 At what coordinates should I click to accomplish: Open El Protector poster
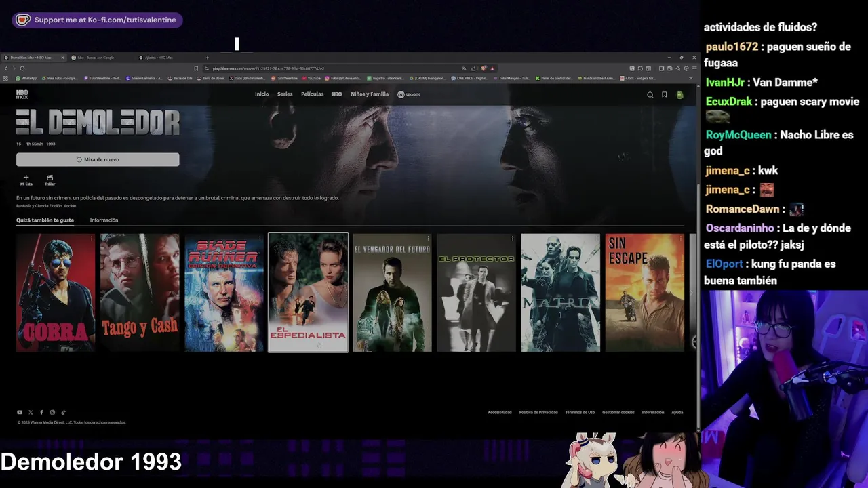point(476,293)
